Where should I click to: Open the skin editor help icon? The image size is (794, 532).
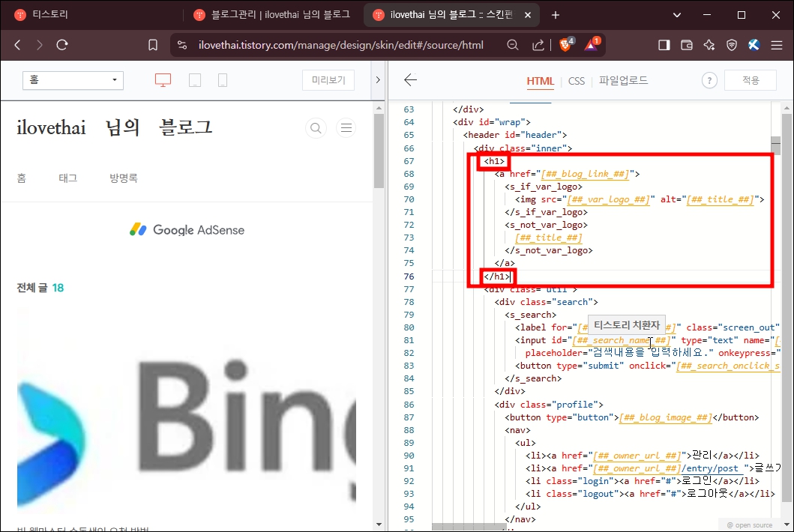pyautogui.click(x=709, y=79)
